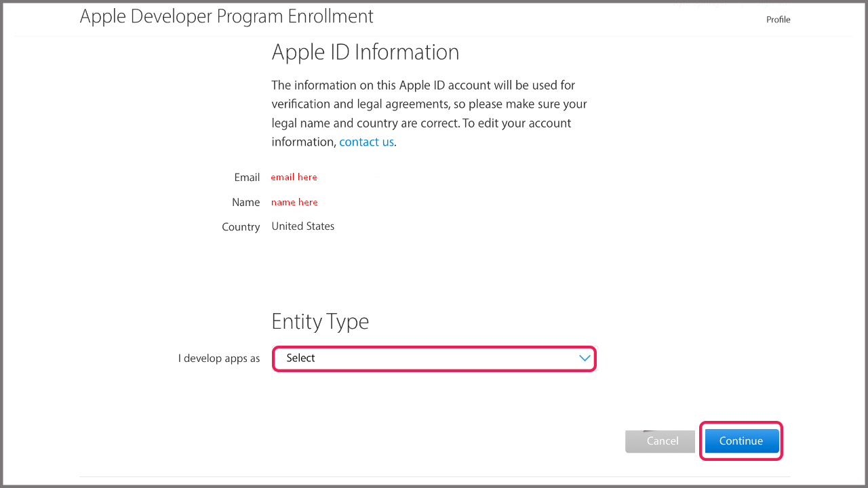Click the United States country value
This screenshot has width=868, height=488.
(302, 226)
